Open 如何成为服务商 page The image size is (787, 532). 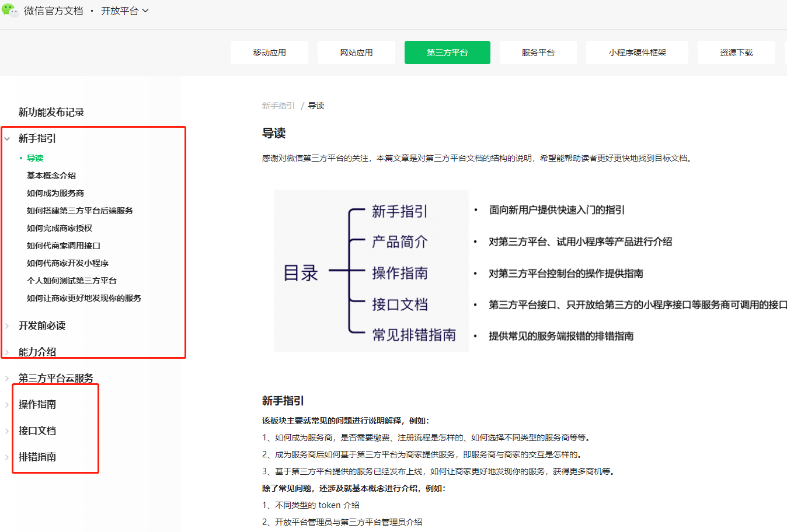point(55,193)
